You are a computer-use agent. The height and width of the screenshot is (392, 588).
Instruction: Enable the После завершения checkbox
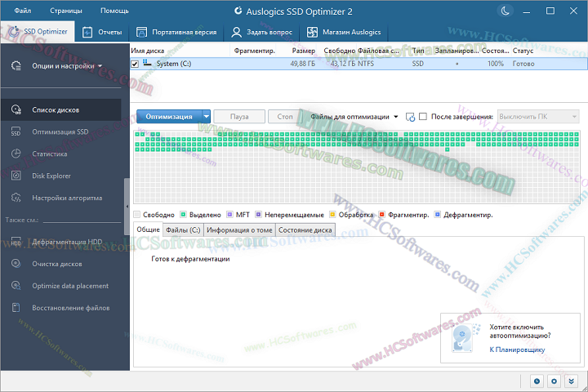click(x=423, y=117)
